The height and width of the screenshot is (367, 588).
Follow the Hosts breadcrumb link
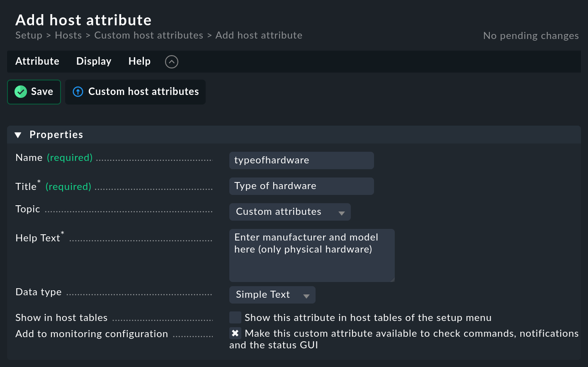pyautogui.click(x=68, y=36)
